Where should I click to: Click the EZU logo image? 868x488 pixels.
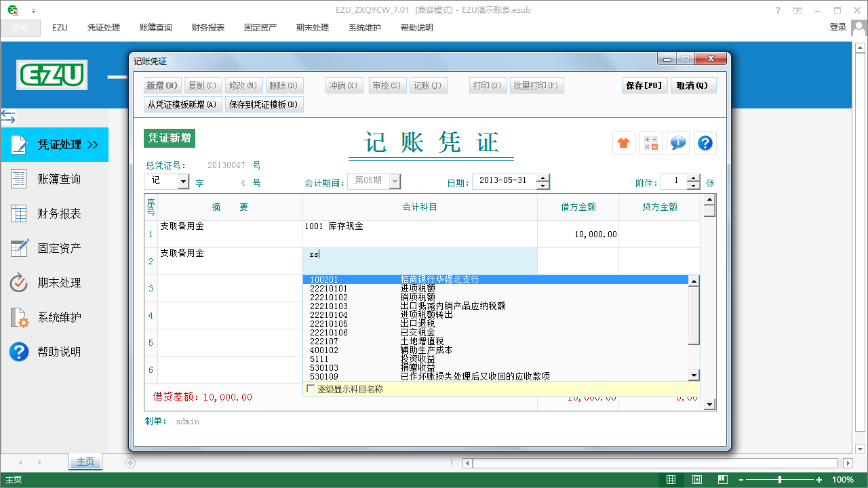pyautogui.click(x=52, y=75)
